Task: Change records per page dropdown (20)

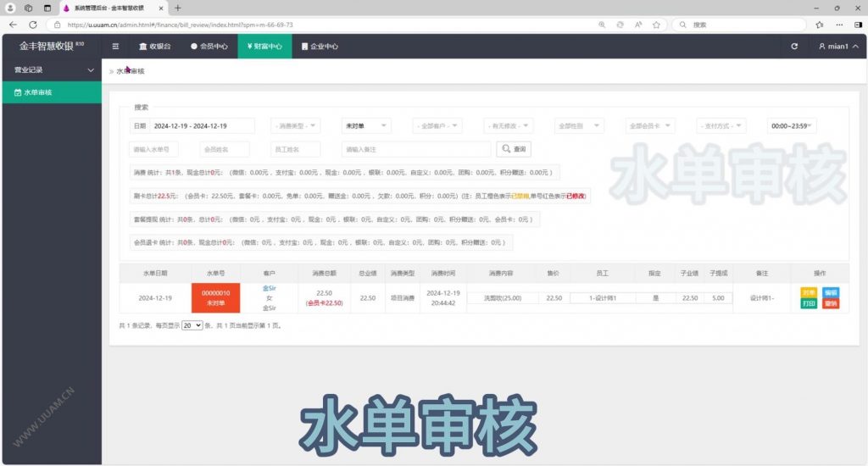Action: click(192, 325)
